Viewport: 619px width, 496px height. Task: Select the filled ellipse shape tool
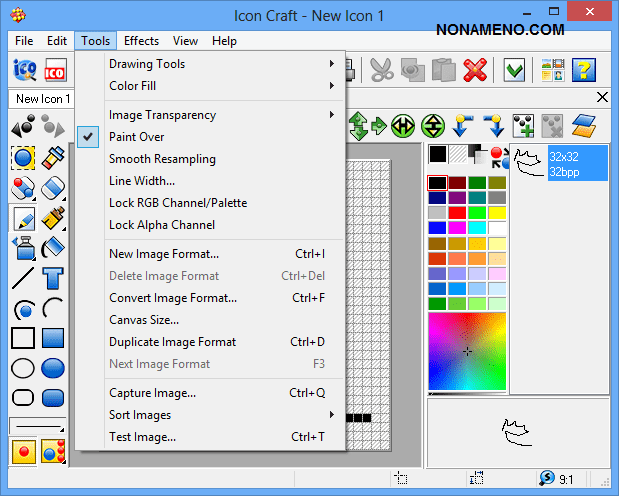[x=54, y=368]
